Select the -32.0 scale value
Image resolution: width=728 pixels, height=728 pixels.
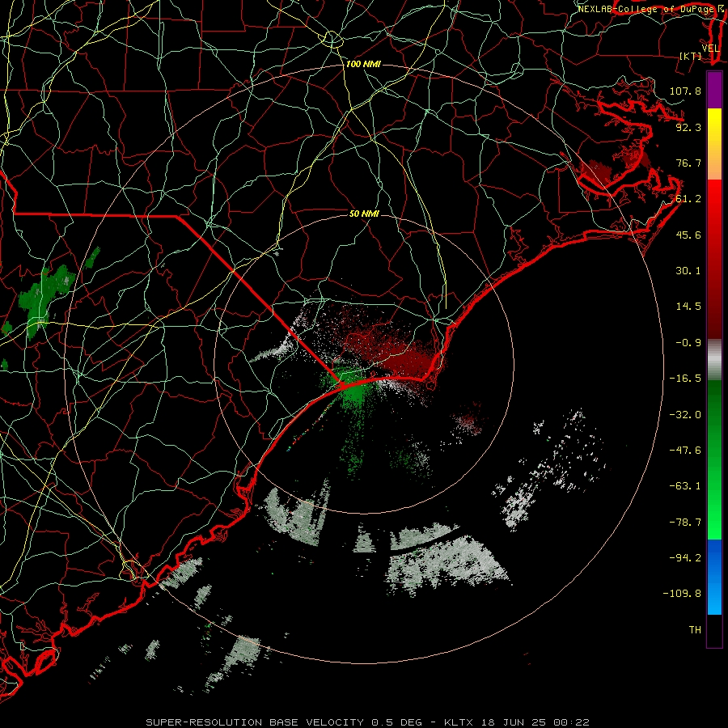[x=685, y=415]
